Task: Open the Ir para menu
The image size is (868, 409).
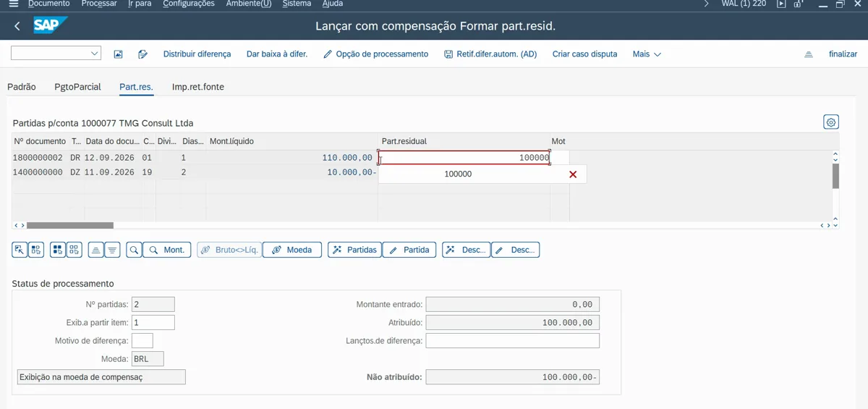Action: 140,4
